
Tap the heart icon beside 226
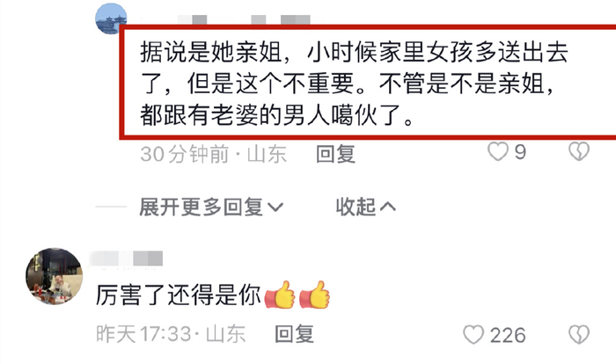pyautogui.click(x=473, y=335)
